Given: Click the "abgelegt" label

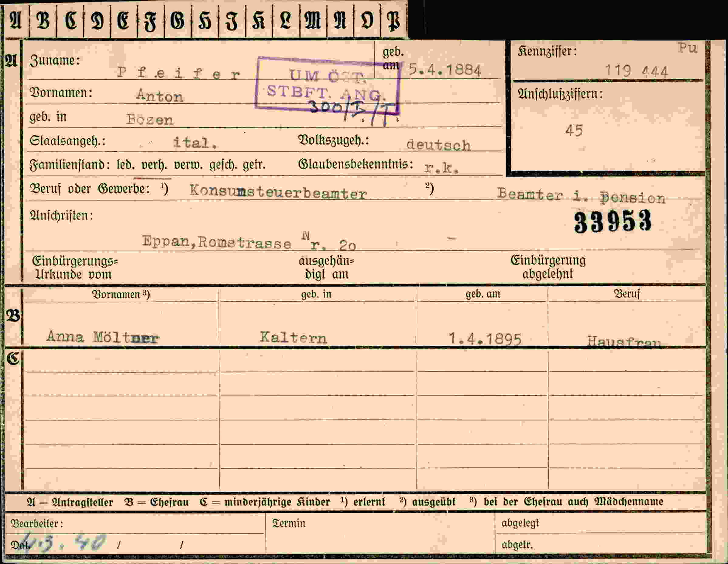Looking at the screenshot, I should (520, 523).
